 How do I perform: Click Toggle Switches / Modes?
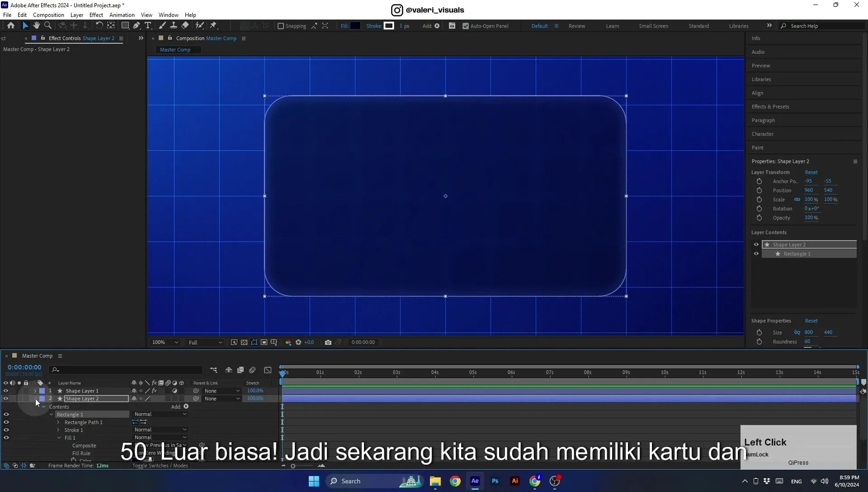click(160, 465)
